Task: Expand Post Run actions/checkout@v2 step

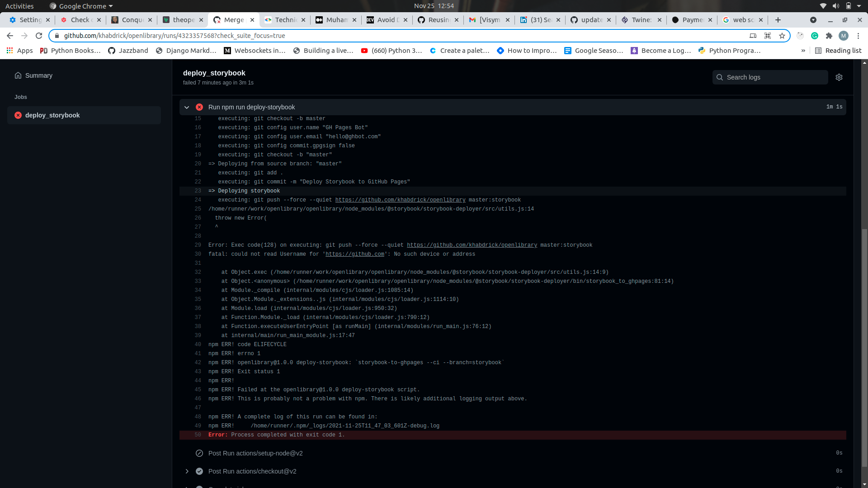Action: [x=187, y=471]
